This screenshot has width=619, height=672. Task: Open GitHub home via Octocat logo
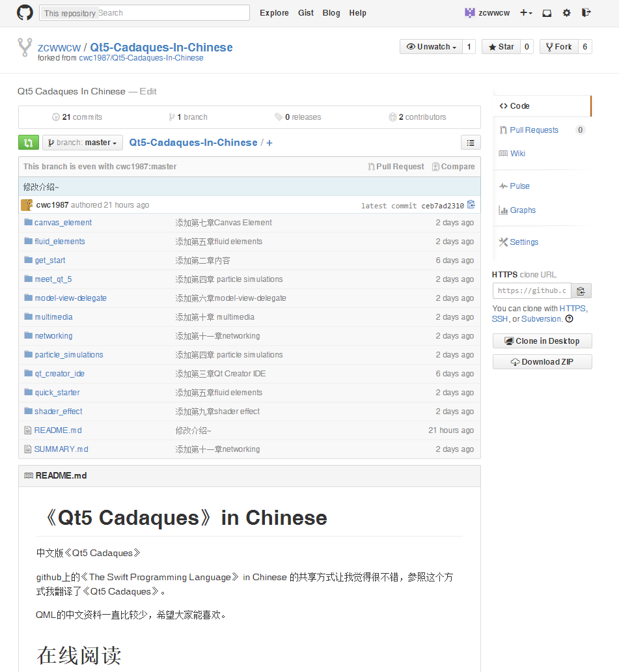point(25,13)
